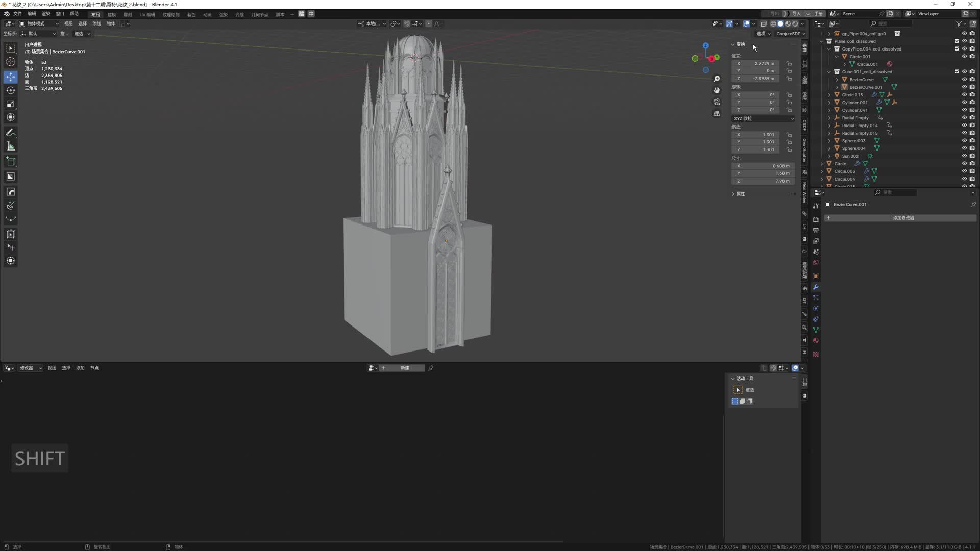Select BezierCurve object in the outliner
980x551 pixels.
tap(861, 80)
